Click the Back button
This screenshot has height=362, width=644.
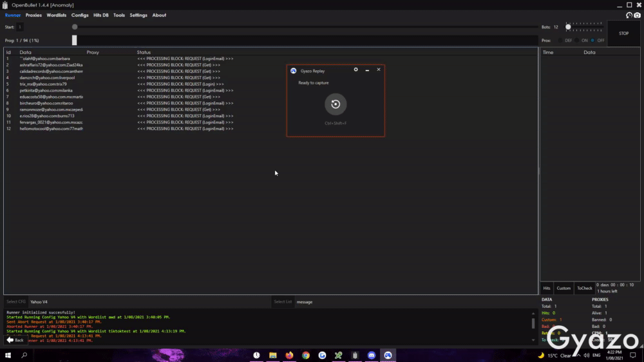click(15, 340)
